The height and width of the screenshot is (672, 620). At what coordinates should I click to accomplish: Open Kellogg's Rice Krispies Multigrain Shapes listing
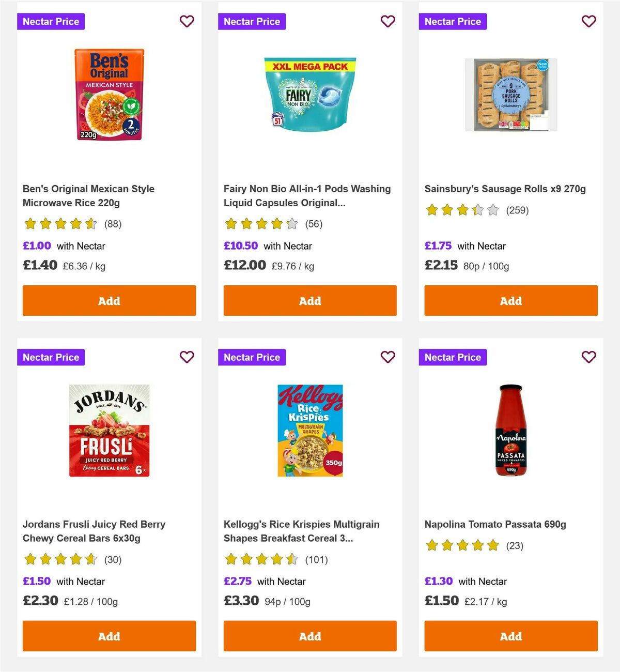pos(301,531)
